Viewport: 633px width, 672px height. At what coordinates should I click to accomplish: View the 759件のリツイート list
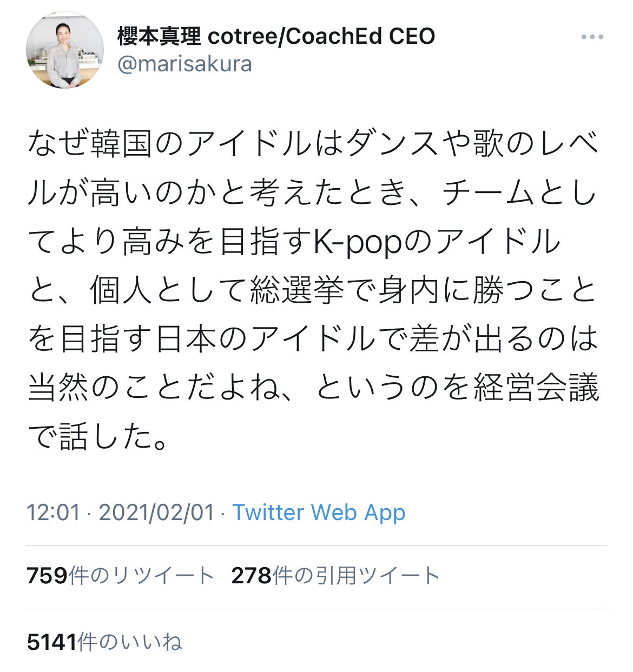[x=120, y=576]
